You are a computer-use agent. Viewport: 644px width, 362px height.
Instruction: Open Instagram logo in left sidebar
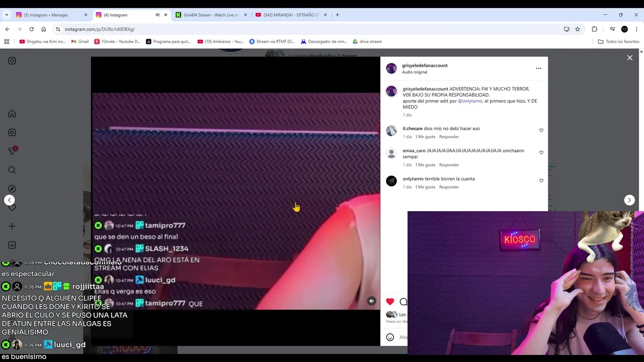coord(12,61)
